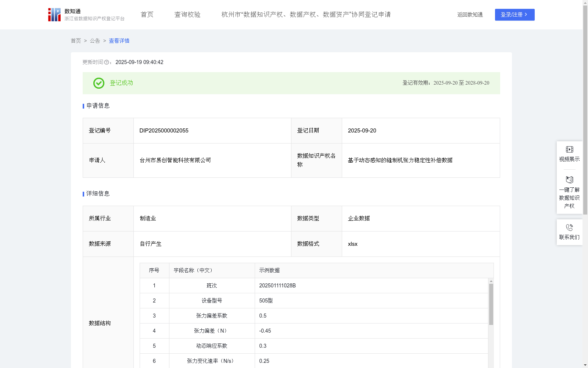Click the 申请信息 section heading

coord(98,106)
